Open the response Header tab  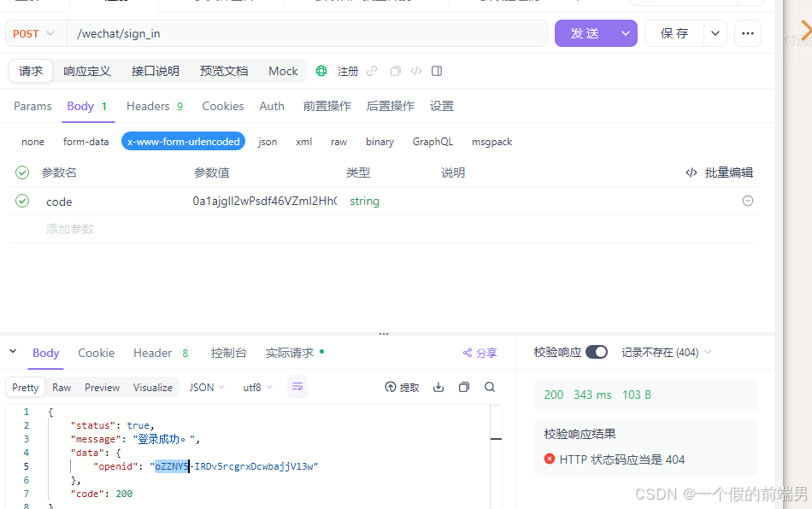click(x=162, y=353)
